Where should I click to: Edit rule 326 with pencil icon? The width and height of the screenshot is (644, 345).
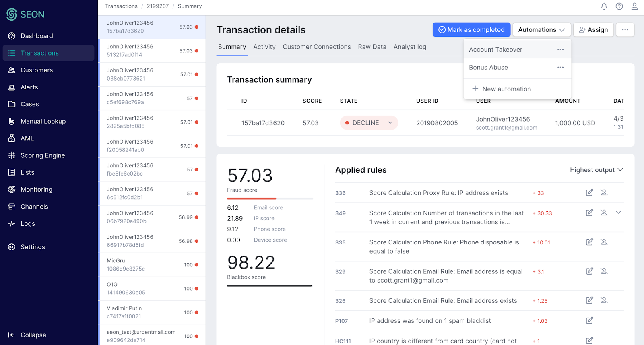[x=589, y=300]
